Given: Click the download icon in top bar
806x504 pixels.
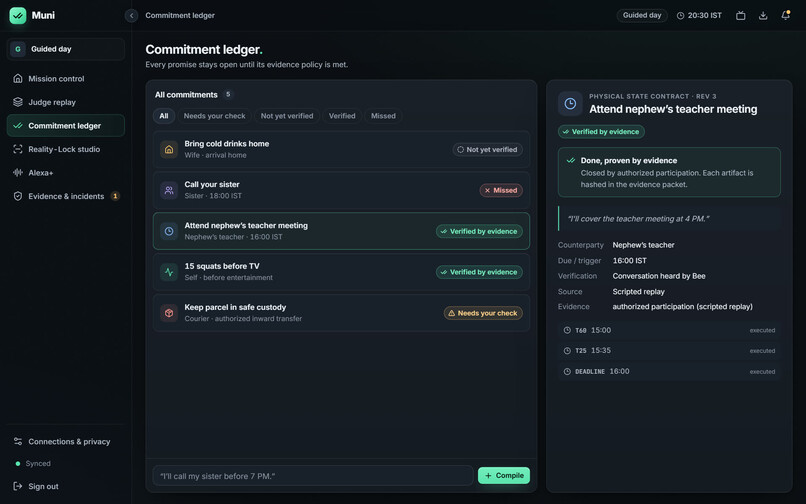Looking at the screenshot, I should click(763, 15).
